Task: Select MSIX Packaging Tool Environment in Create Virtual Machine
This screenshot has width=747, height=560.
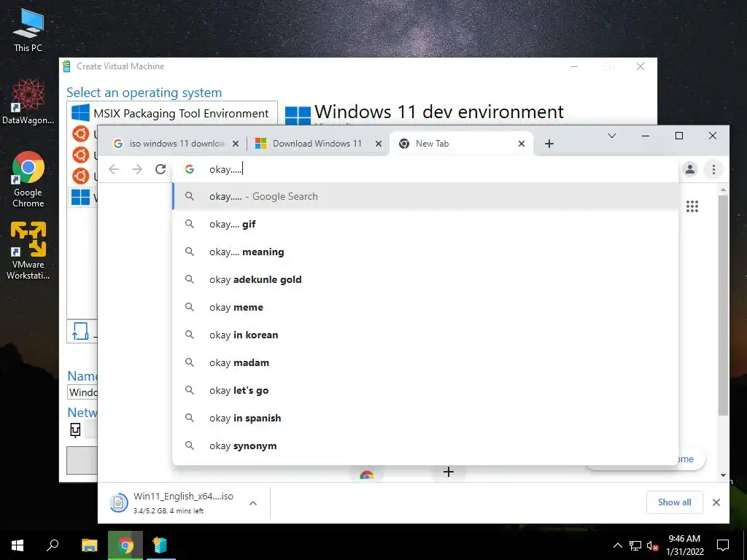Action: coord(172,113)
